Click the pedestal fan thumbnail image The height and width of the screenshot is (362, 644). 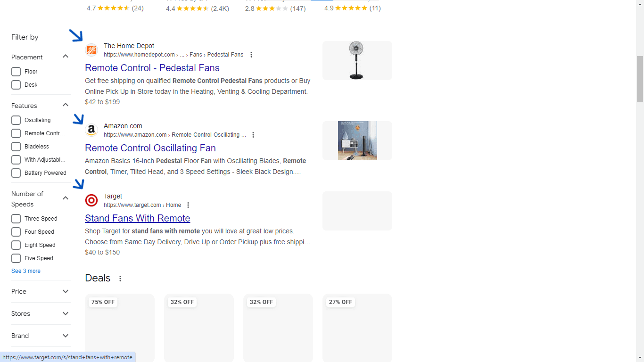357,60
